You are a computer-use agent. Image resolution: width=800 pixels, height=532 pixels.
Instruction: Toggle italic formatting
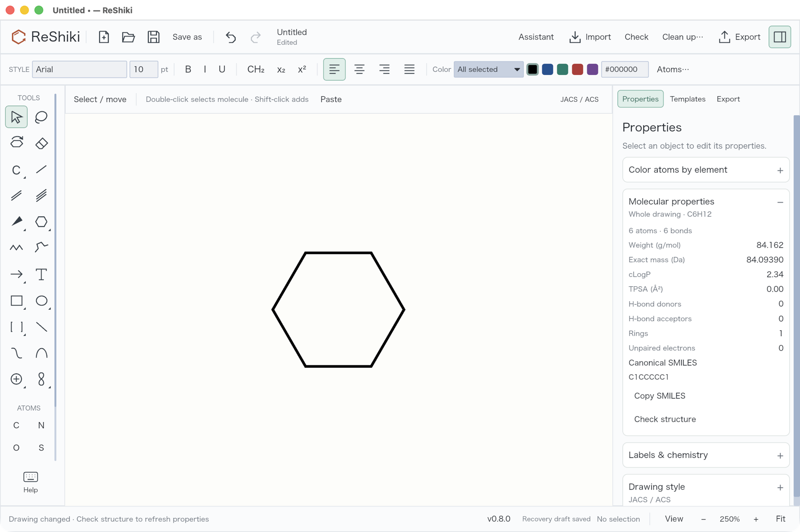pyautogui.click(x=205, y=69)
